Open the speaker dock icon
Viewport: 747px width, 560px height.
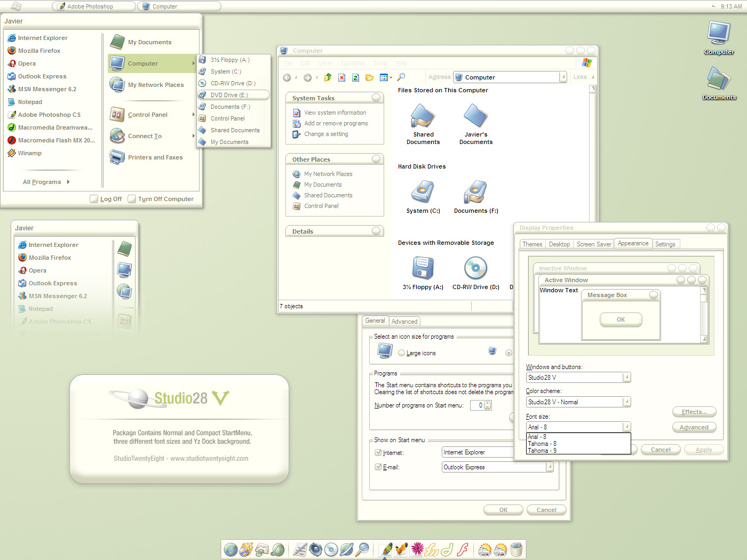pos(316,549)
